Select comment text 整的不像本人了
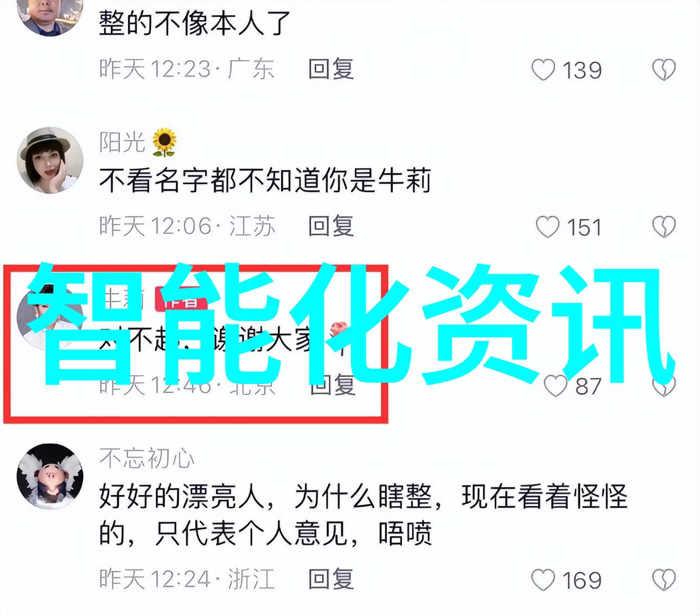Viewport: 700px width, 616px height. click(x=195, y=23)
